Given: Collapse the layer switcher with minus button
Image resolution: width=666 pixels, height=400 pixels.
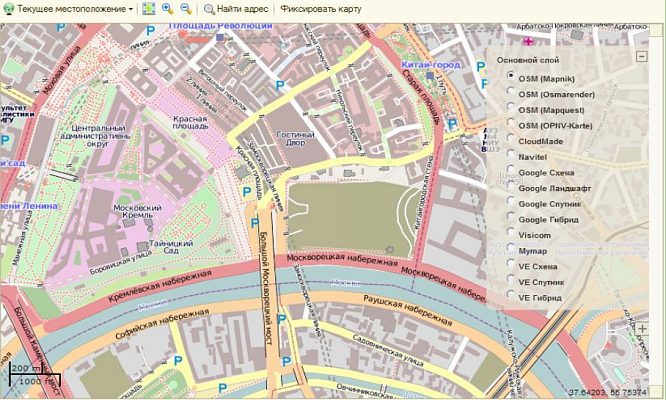Looking at the screenshot, I should [641, 56].
